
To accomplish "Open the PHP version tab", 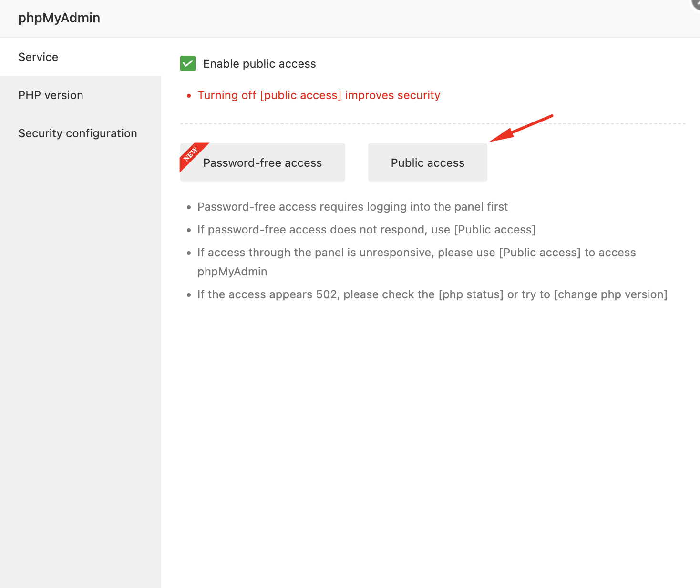I will coord(51,95).
